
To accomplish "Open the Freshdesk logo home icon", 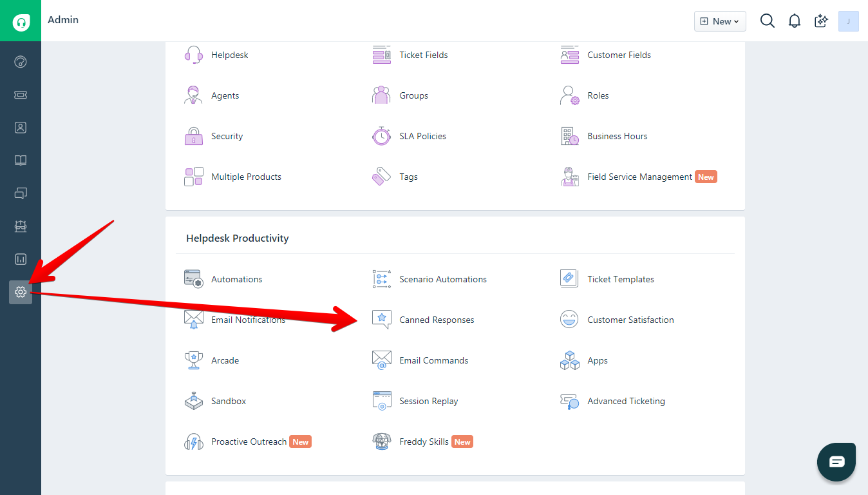I will (21, 21).
